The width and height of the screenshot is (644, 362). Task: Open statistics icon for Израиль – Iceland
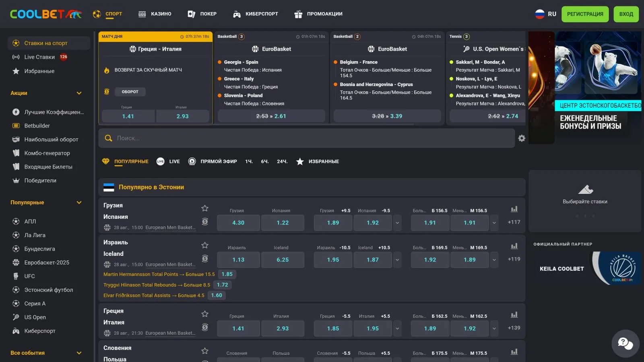tap(514, 246)
